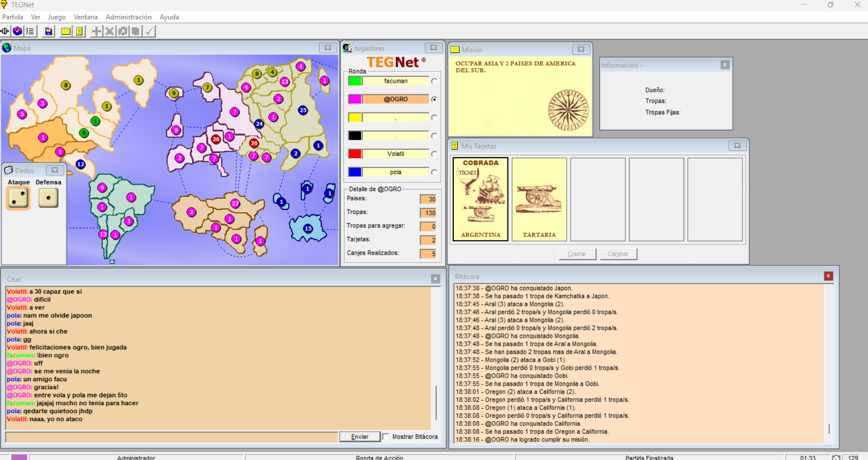Open the Partida menu
The image size is (868, 460).
click(13, 17)
